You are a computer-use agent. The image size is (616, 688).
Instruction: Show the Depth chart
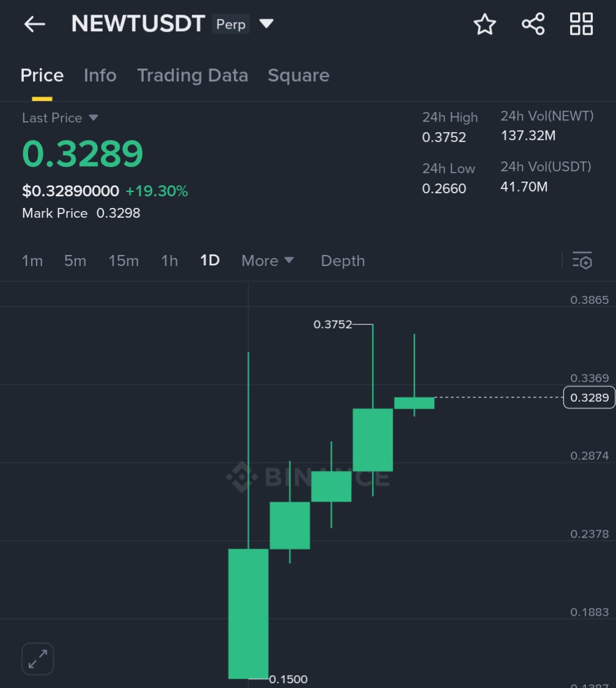pyautogui.click(x=343, y=261)
